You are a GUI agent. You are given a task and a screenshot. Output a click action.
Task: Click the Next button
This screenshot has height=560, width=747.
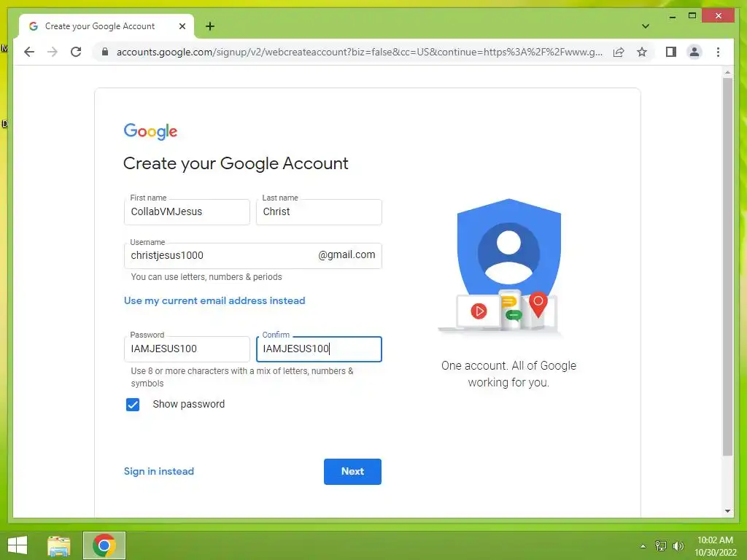pyautogui.click(x=352, y=472)
